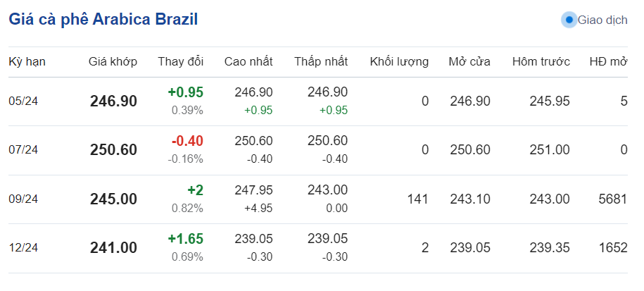This screenshot has height=291, width=644.
Task: Click the Giá khớp column header
Action: coord(113,62)
